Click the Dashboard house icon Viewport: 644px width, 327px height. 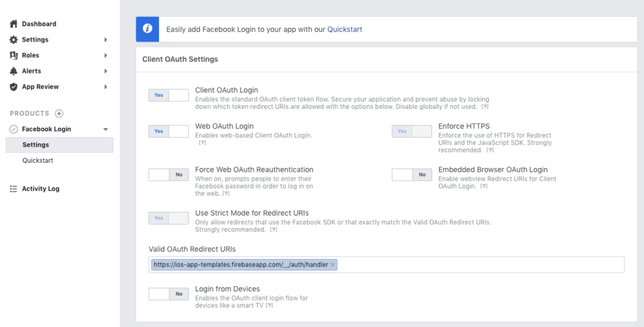pyautogui.click(x=14, y=24)
